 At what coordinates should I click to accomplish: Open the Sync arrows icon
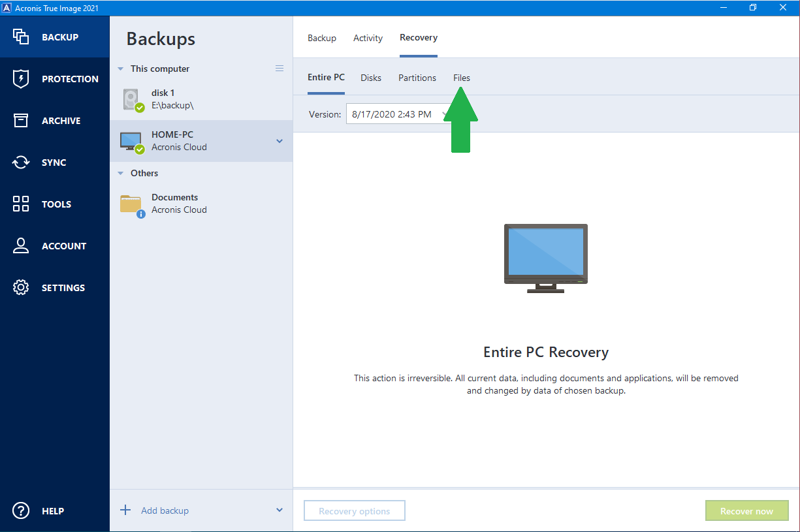(x=21, y=163)
